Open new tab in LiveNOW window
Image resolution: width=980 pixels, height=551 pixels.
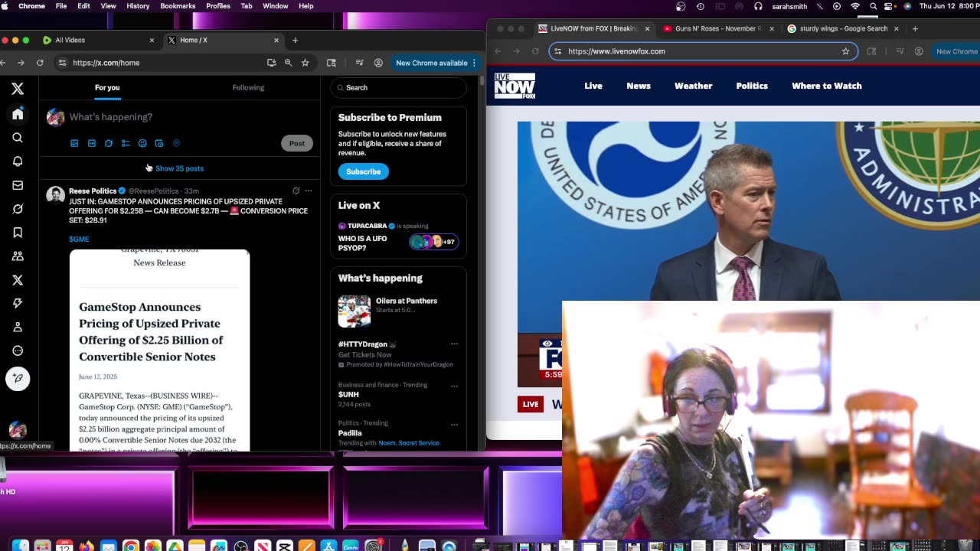(915, 28)
